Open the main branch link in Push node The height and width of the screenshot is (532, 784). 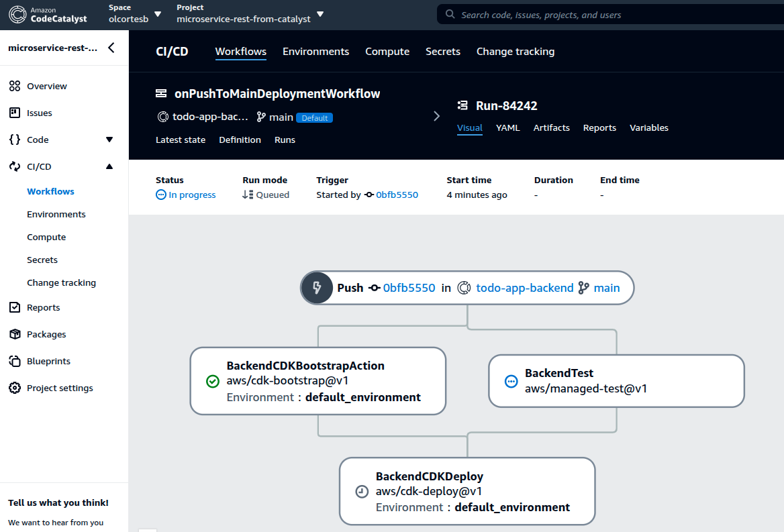pos(607,288)
